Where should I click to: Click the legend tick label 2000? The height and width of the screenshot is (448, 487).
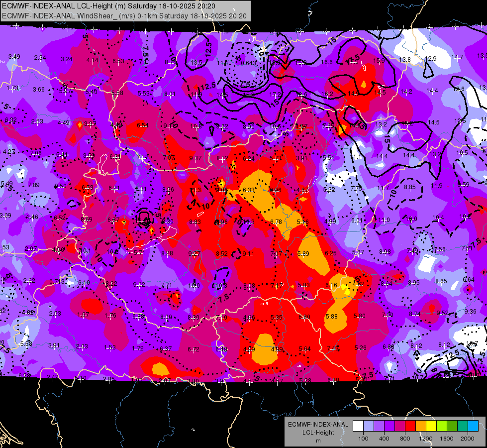[x=468, y=439]
